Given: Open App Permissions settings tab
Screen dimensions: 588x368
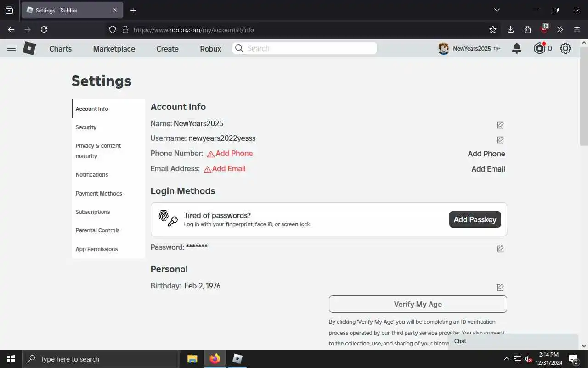Looking at the screenshot, I should coord(108,249).
